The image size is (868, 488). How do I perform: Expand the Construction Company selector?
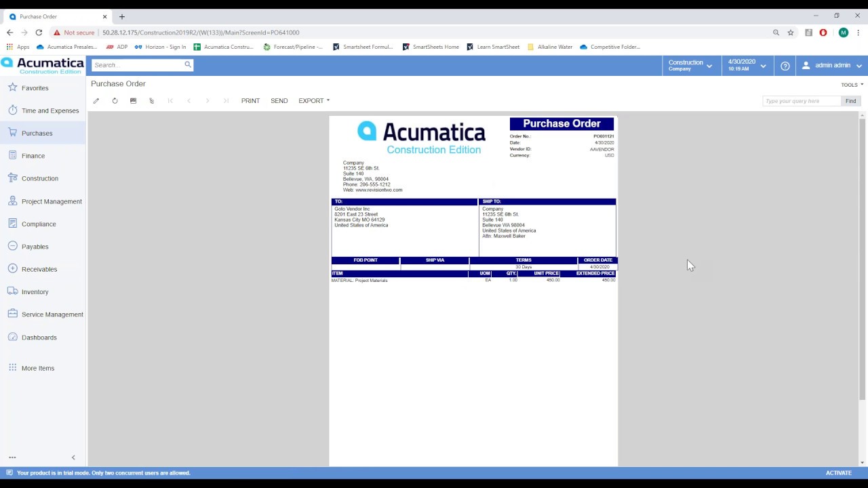pyautogui.click(x=690, y=66)
